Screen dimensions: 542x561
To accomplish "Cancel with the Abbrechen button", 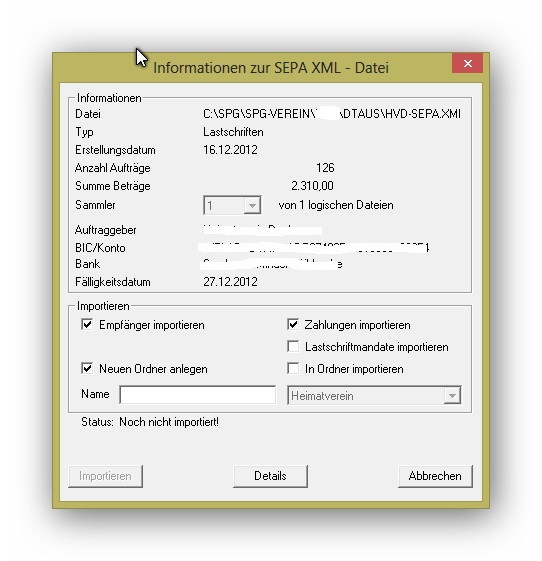I will click(435, 476).
